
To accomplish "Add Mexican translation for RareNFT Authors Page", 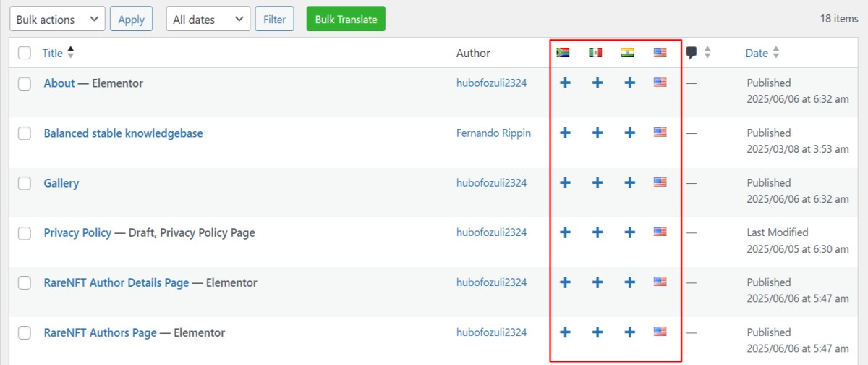I will point(597,332).
